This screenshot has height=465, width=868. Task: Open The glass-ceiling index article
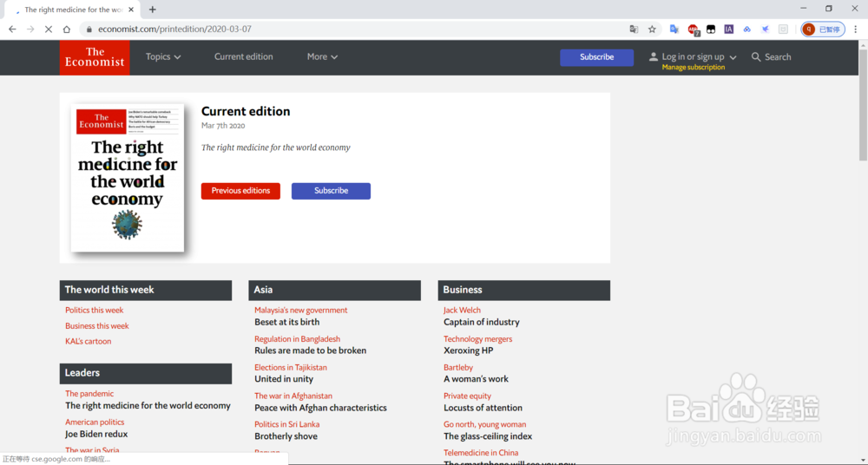coord(488,436)
